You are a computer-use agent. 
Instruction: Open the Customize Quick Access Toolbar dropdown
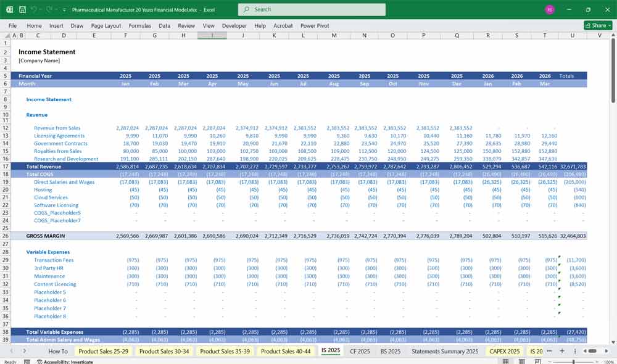click(64, 10)
